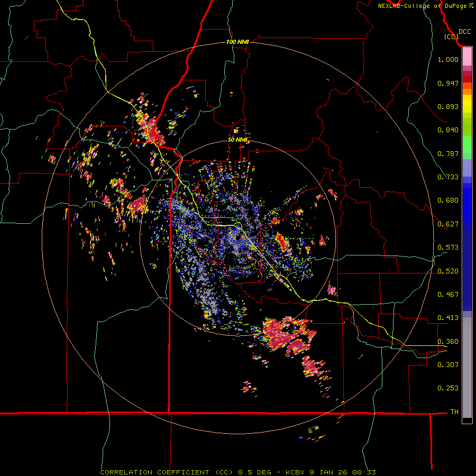Click the 0.520 legend value
Screen dimensions: 476x476
tap(448, 271)
